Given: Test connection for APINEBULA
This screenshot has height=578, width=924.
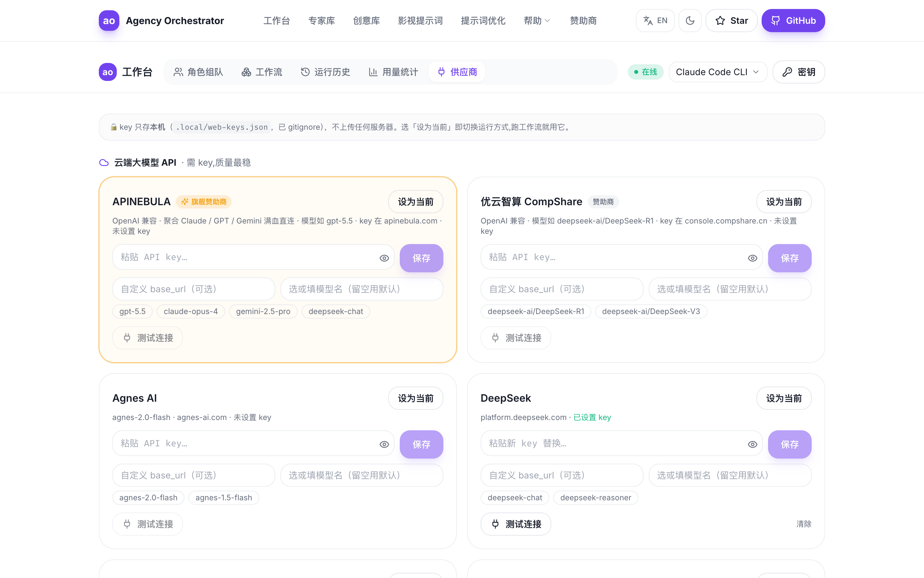Looking at the screenshot, I should [x=147, y=337].
